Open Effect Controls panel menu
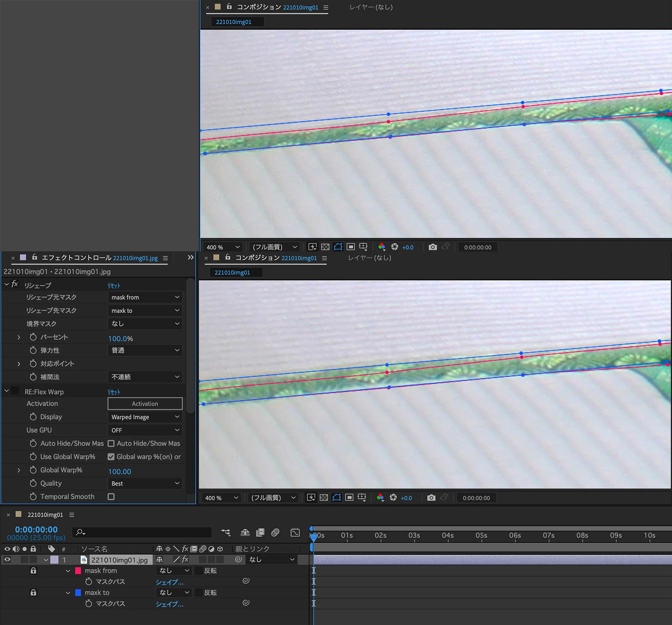This screenshot has width=672, height=625. (165, 258)
